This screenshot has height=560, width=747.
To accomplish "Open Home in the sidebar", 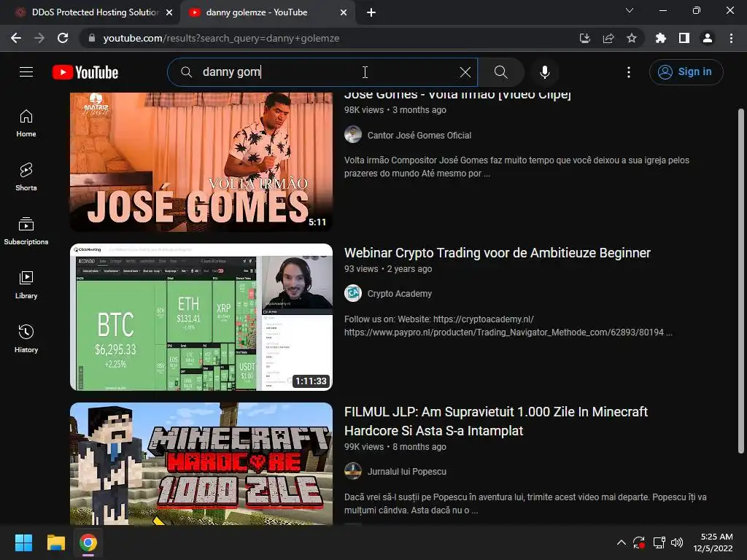I will coord(26,122).
